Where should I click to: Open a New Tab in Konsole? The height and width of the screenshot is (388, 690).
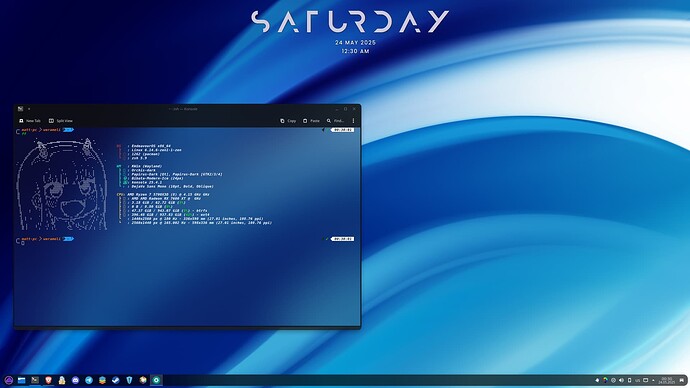(29, 121)
